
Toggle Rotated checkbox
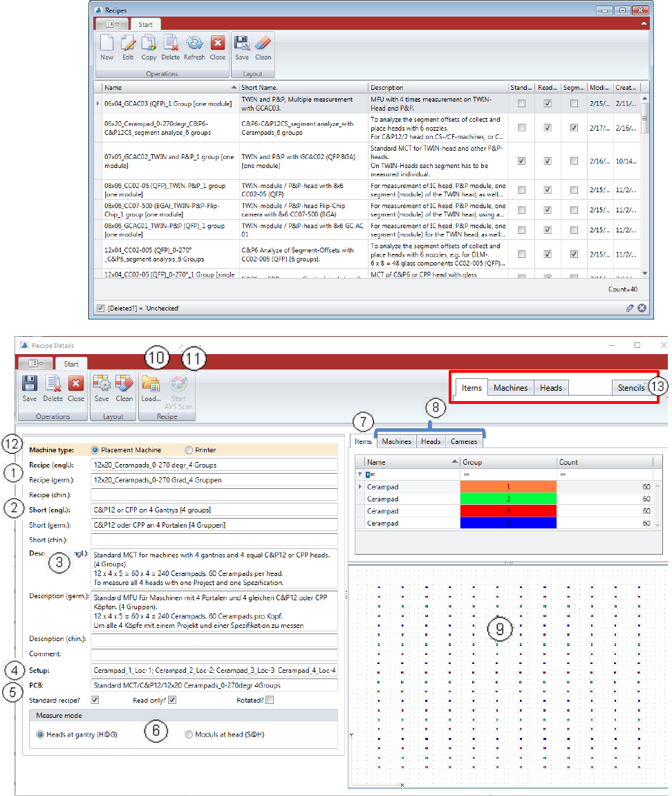click(270, 700)
